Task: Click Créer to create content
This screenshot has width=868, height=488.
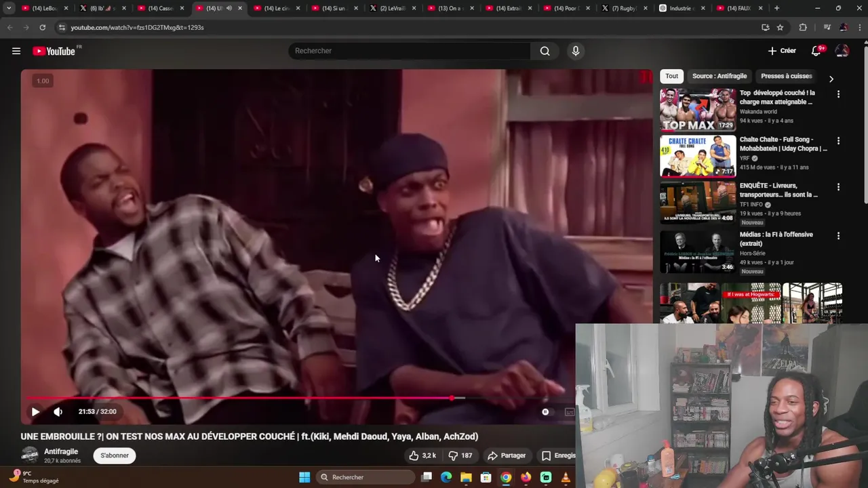Action: coord(782,51)
